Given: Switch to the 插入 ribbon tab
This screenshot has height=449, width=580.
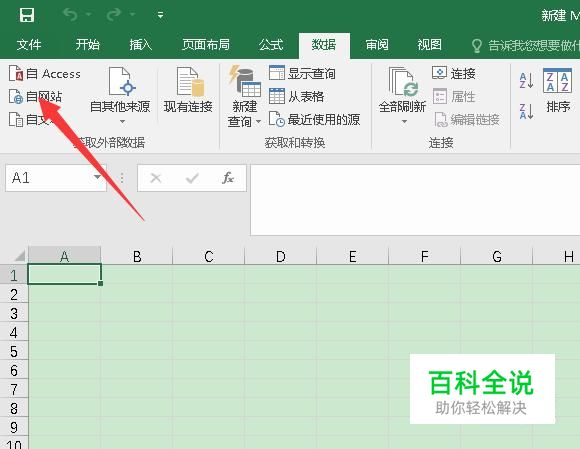Looking at the screenshot, I should click(x=140, y=45).
